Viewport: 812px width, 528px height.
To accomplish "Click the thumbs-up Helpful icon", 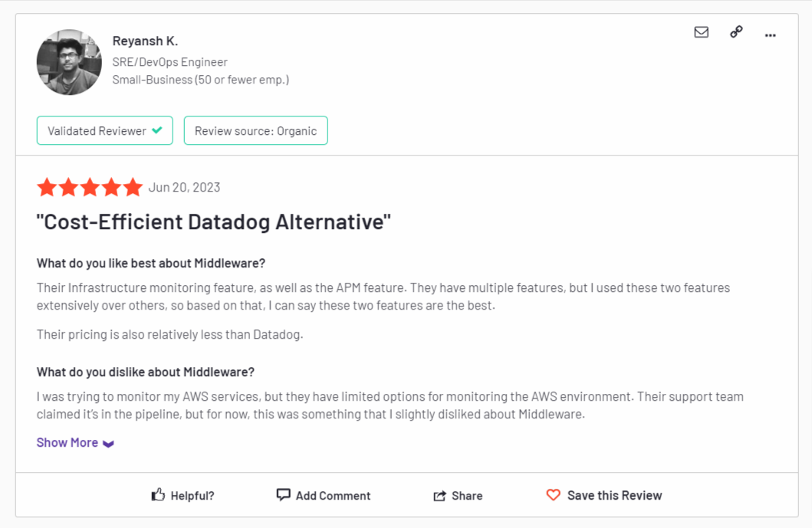I will [158, 495].
